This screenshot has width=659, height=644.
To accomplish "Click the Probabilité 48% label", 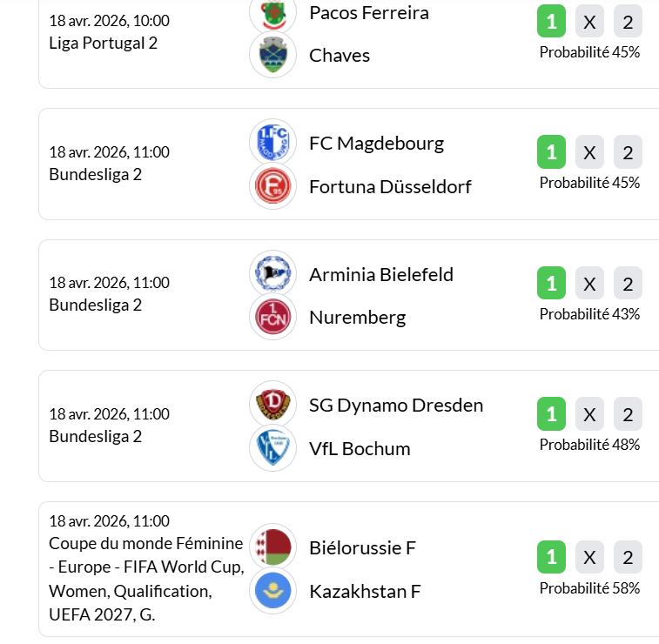I will pyautogui.click(x=589, y=445).
